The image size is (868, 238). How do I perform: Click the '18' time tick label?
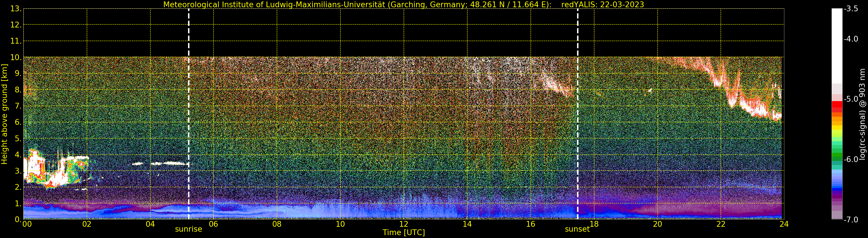pyautogui.click(x=594, y=224)
